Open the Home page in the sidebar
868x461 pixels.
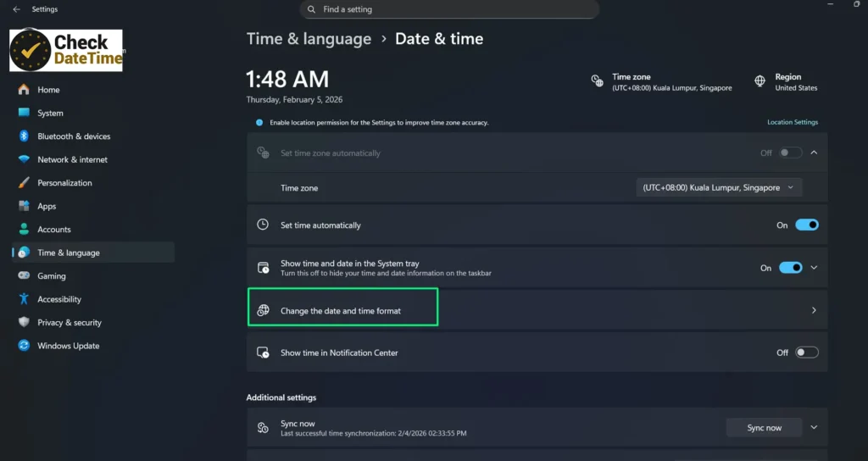[93, 90]
